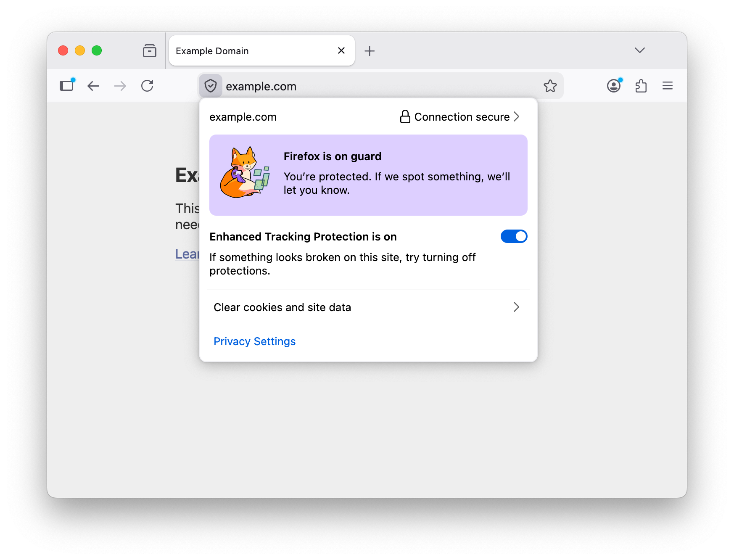This screenshot has height=560, width=734.
Task: Reload the current page
Action: point(147,86)
